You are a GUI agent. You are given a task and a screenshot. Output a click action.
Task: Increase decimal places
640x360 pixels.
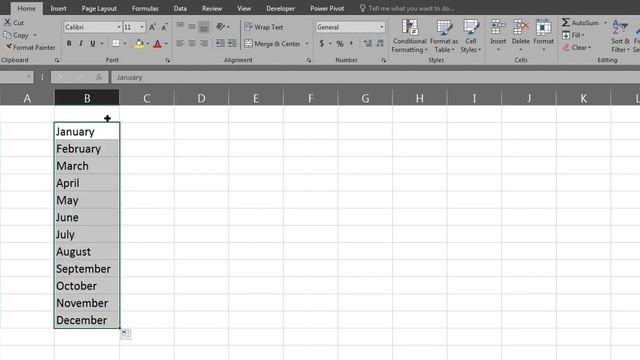(367, 43)
